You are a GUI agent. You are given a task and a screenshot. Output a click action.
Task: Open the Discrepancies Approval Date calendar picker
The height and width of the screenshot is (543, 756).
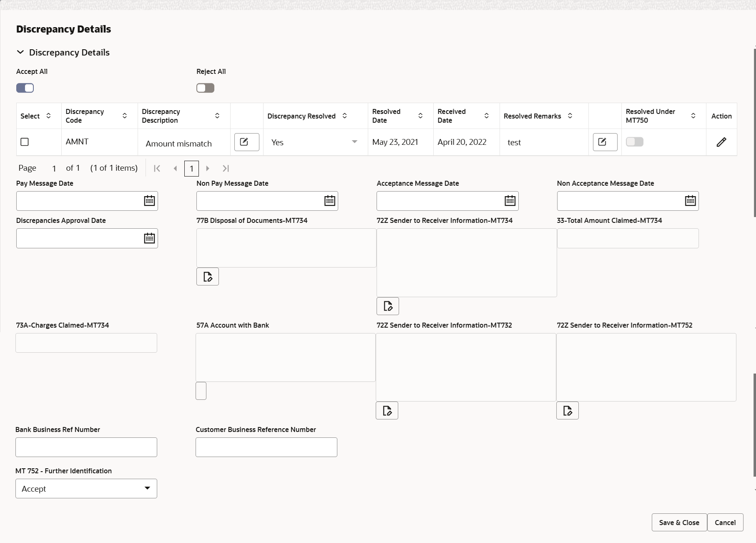[149, 238]
